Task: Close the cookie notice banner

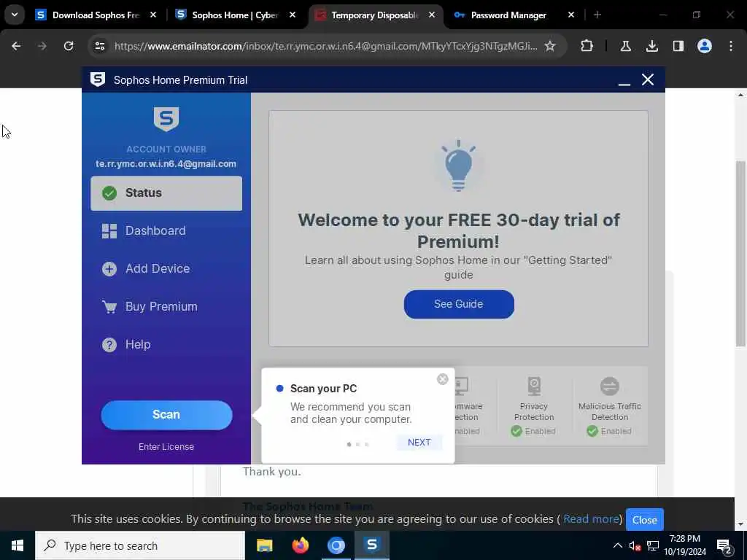Action: tap(645, 520)
